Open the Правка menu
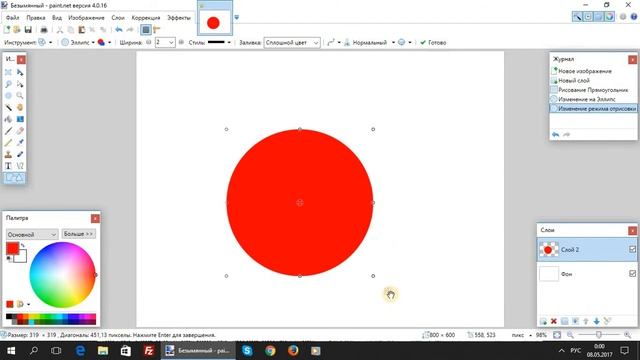Viewport: 640px width, 360px height. [36, 18]
